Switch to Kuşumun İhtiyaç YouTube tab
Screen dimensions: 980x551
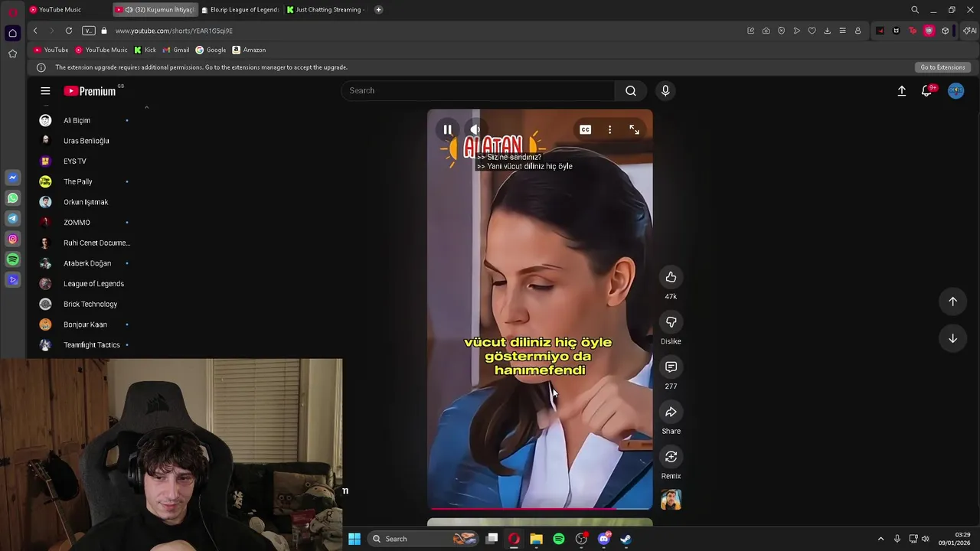[x=155, y=10]
